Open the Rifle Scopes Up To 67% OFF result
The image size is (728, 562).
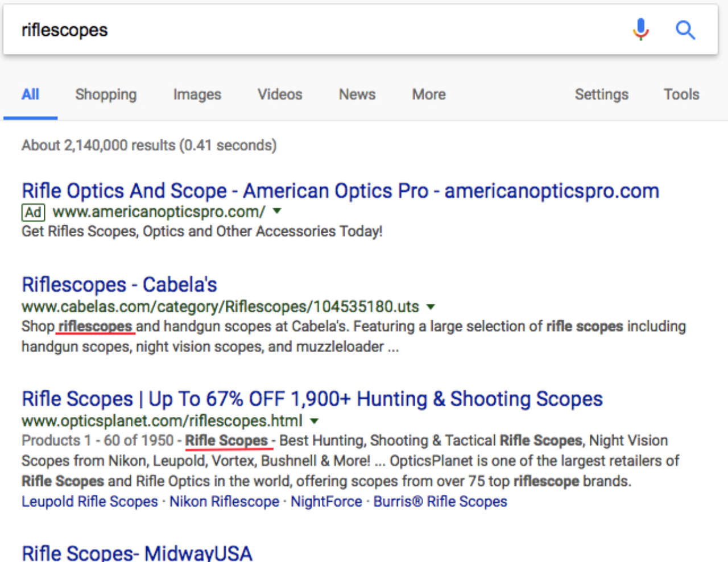(x=312, y=399)
